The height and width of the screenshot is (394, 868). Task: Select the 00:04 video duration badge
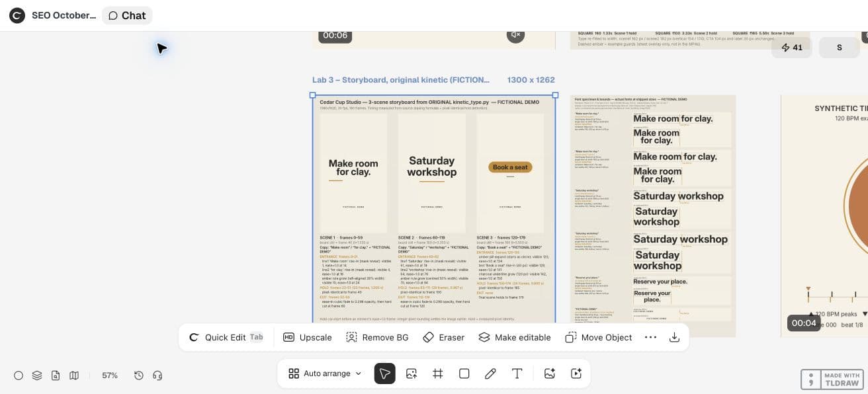[x=804, y=323]
